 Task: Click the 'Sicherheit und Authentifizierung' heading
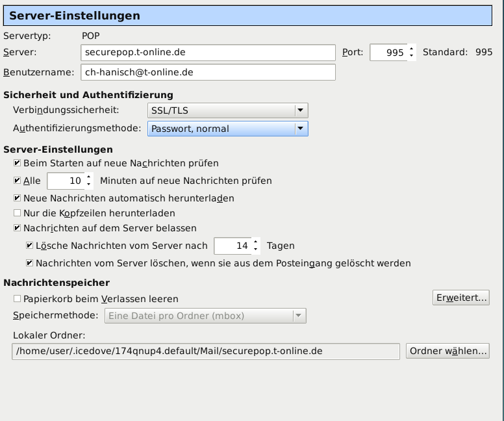pyautogui.click(x=88, y=96)
